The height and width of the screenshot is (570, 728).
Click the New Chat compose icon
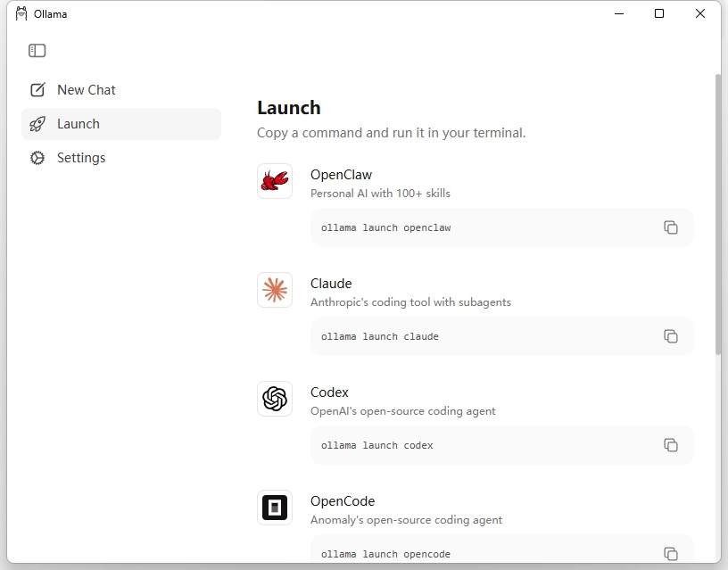(x=37, y=89)
